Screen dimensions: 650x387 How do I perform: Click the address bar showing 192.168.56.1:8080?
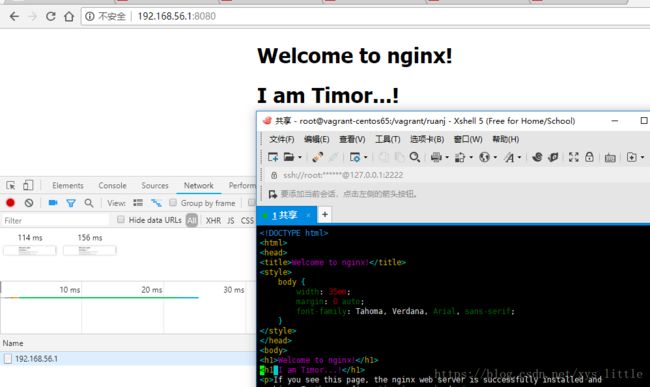[x=365, y=16]
